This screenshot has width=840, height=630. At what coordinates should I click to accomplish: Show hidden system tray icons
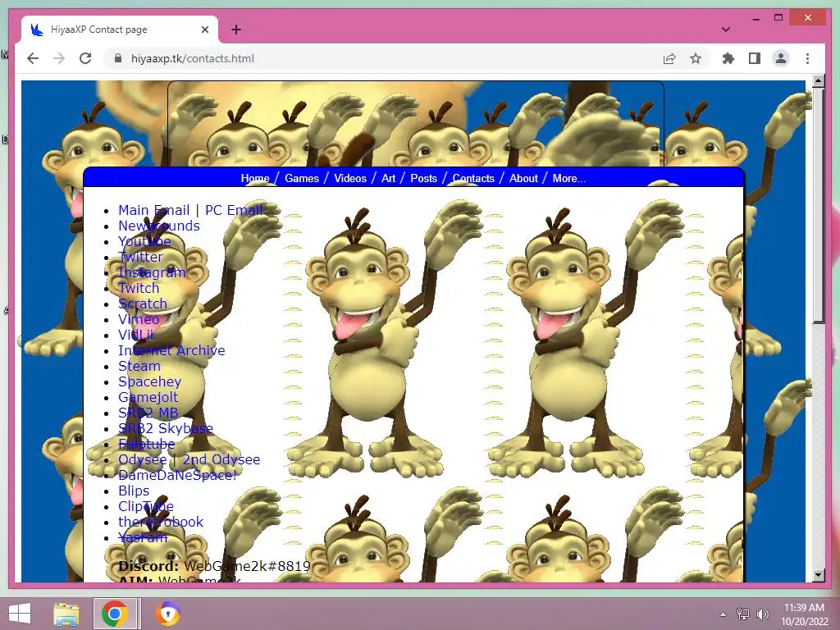pyautogui.click(x=723, y=614)
